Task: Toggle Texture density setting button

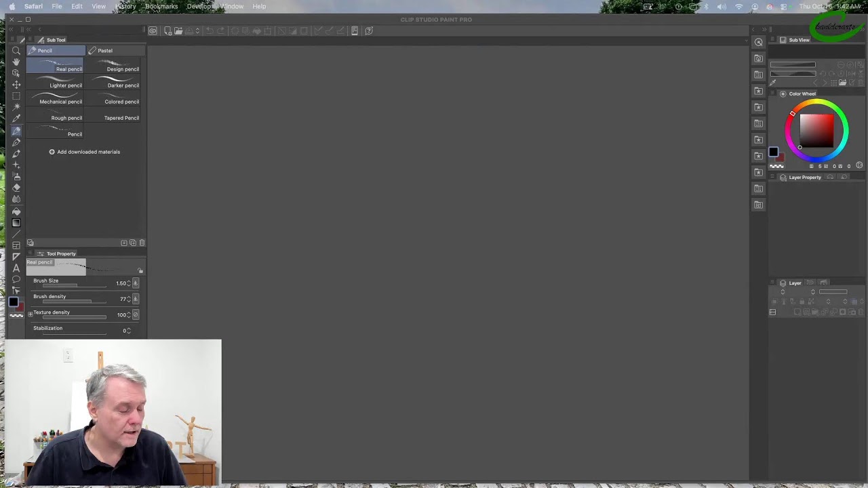Action: (x=136, y=314)
